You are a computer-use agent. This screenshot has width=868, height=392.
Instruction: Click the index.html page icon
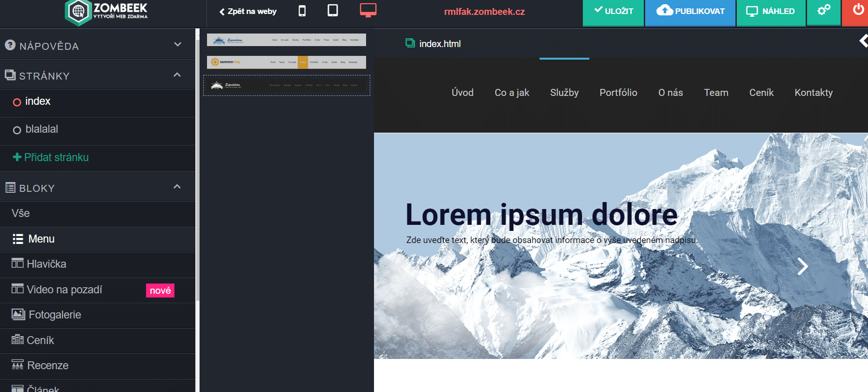(x=410, y=43)
